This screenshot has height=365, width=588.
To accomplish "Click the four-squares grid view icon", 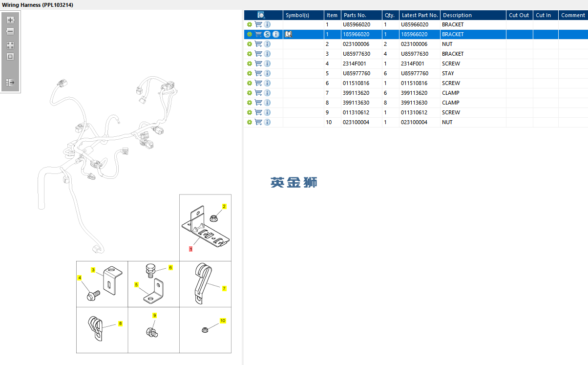I will tap(10, 45).
